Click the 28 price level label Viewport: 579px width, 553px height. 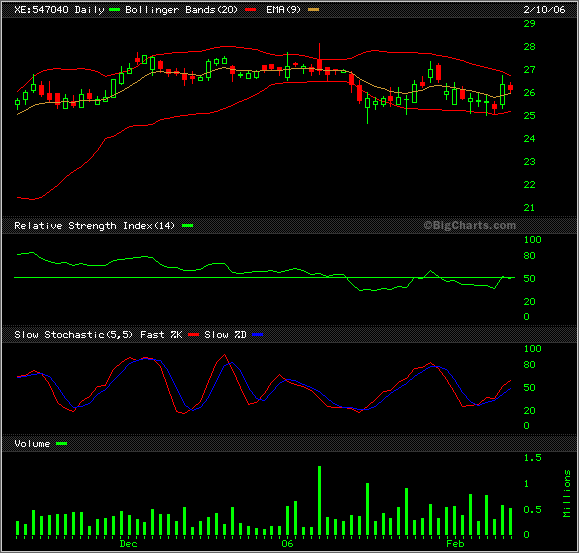530,47
